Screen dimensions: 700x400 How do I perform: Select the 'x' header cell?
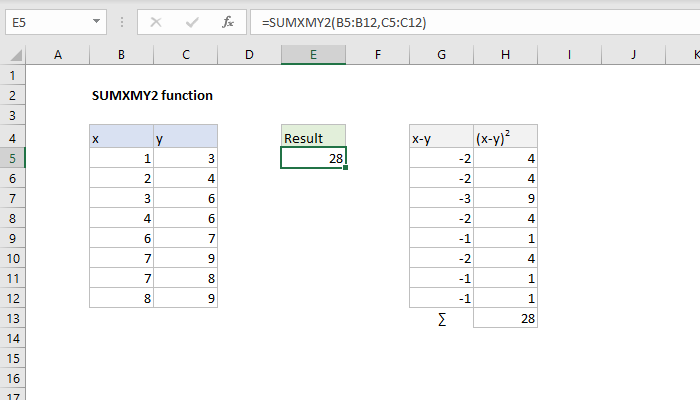[x=121, y=136]
